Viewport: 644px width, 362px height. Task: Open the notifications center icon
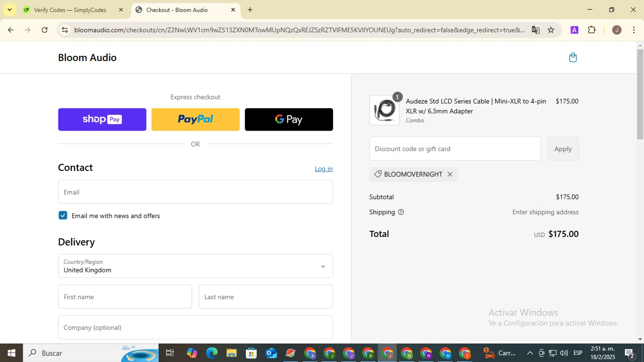tap(630, 353)
